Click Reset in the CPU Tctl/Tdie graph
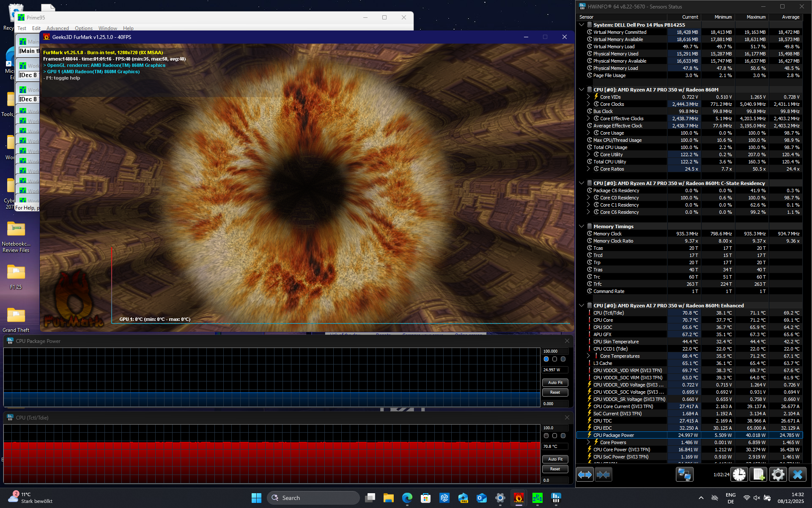Screen dimensions: 812x508 (555, 469)
